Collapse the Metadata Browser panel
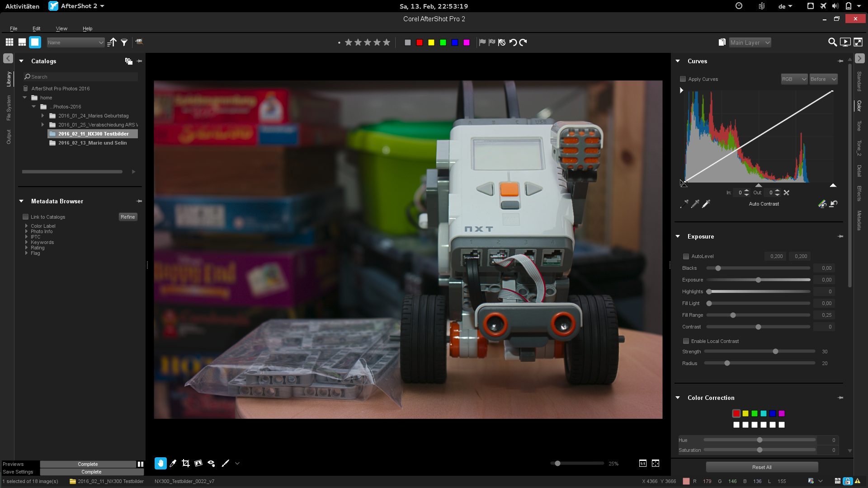 point(21,201)
